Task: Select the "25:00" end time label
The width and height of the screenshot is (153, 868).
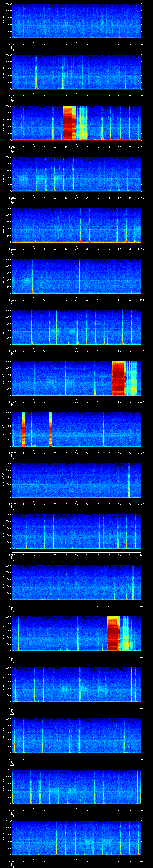Action: (x=141, y=147)
